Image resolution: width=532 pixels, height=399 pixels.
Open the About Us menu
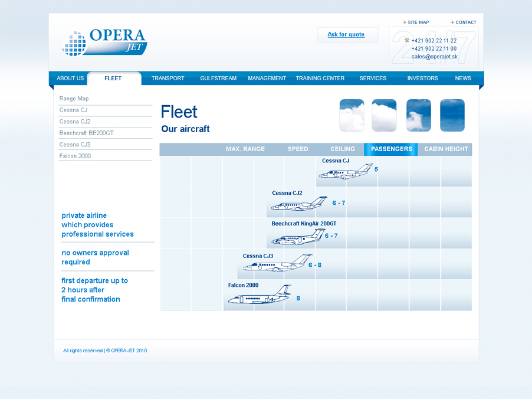point(70,78)
